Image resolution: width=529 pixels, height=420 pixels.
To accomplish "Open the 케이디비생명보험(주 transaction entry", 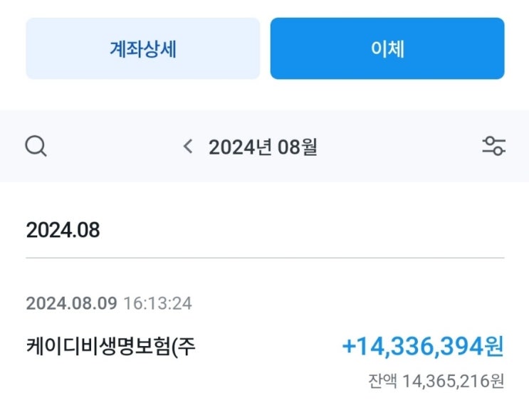I will pyautogui.click(x=110, y=347).
